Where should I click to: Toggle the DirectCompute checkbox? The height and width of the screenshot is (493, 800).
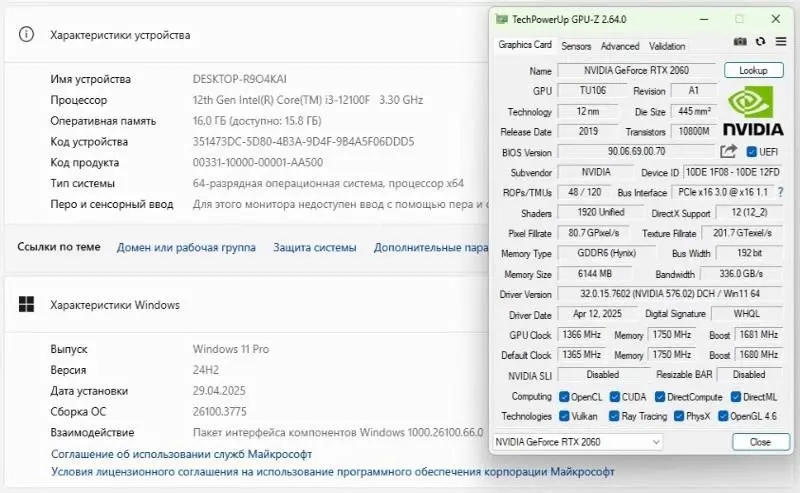click(660, 397)
